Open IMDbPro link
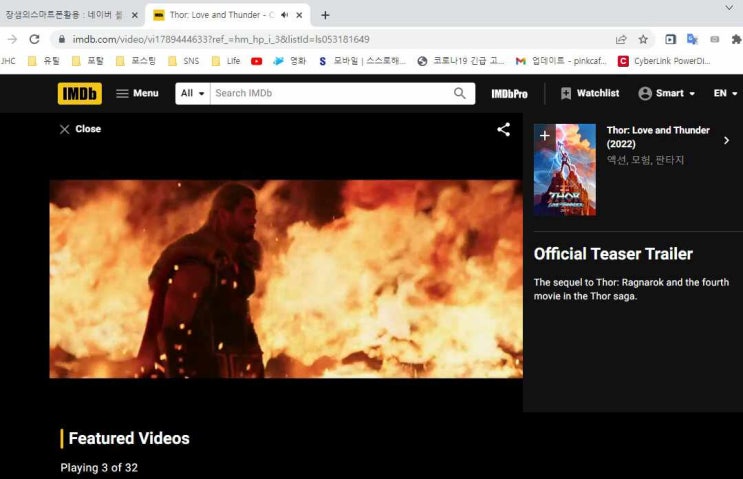The image size is (743, 479). coord(509,93)
